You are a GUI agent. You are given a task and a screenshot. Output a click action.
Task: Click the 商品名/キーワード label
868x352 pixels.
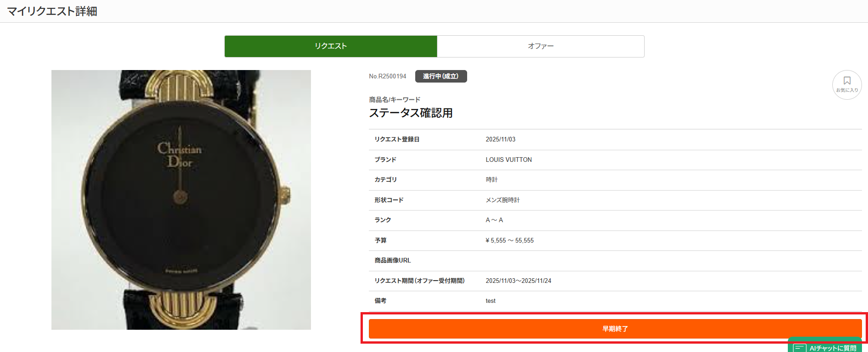click(x=394, y=100)
